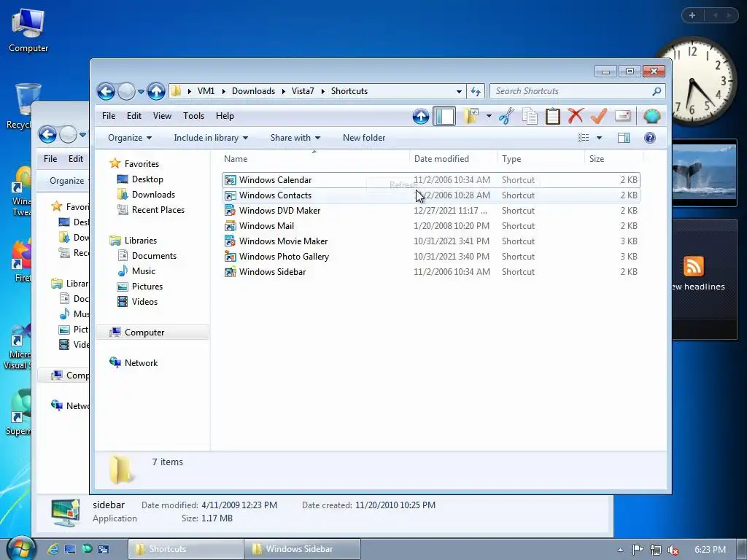This screenshot has height=560, width=747.
Task: Open the Recent pages dropdown arrow
Action: pos(141,91)
